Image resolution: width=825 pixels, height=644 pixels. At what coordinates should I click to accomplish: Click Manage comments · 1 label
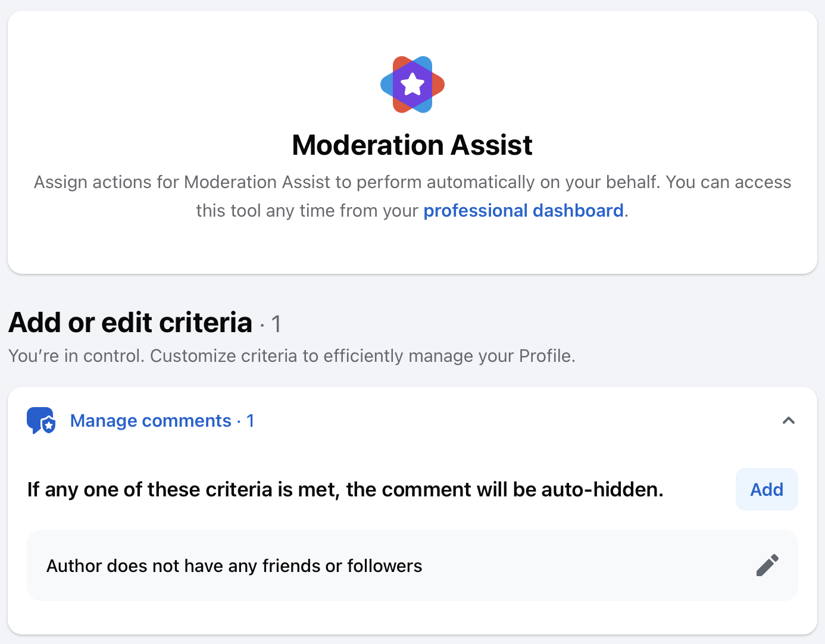[162, 420]
